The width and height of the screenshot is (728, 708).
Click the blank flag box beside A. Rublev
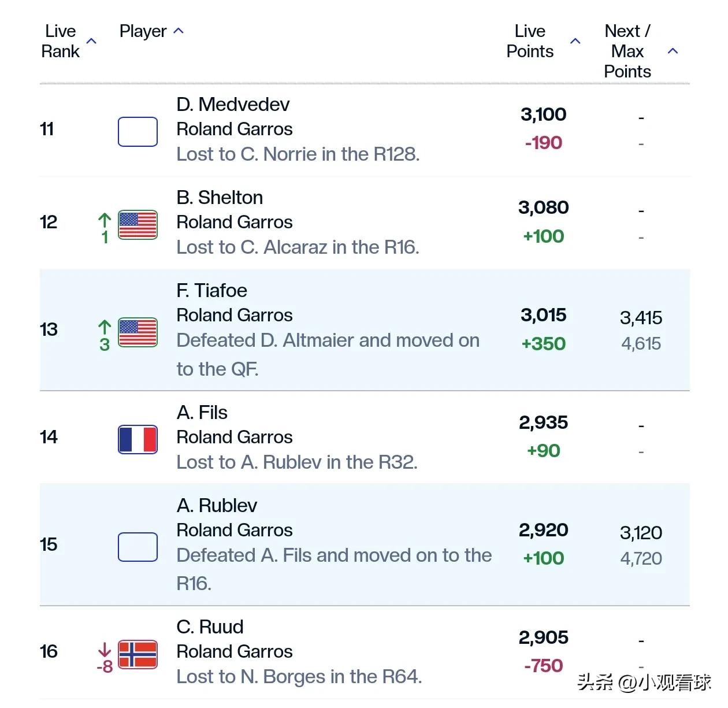pos(138,547)
